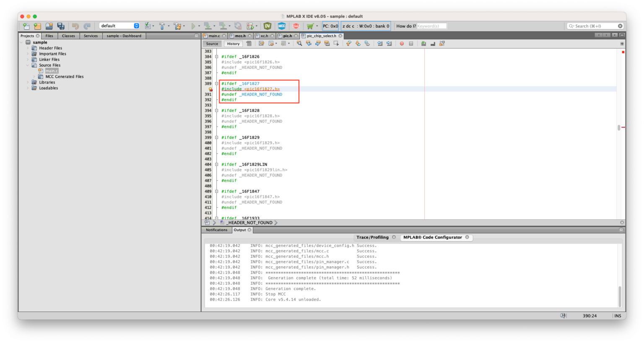Click the Read Device Memory icon
Viewport: 644px width, 343px height.
coord(223,26)
